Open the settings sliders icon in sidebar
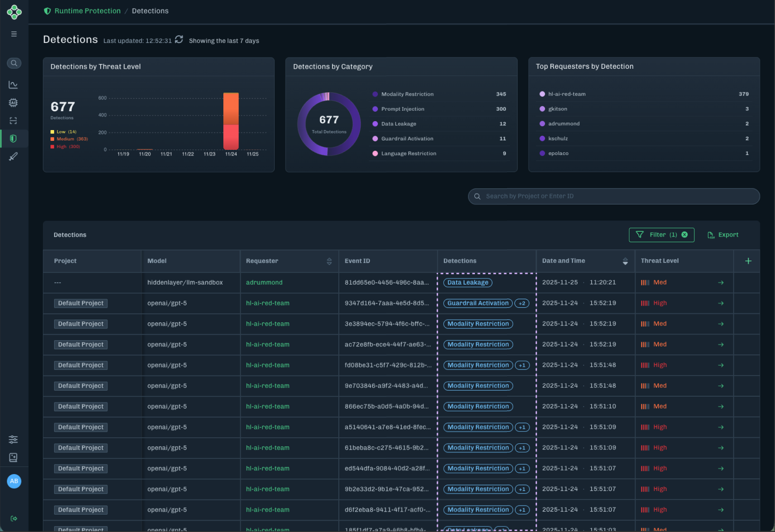 point(13,439)
